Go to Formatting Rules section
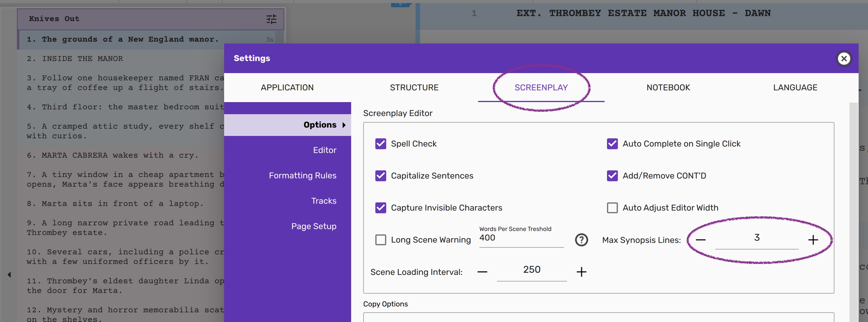 302,175
